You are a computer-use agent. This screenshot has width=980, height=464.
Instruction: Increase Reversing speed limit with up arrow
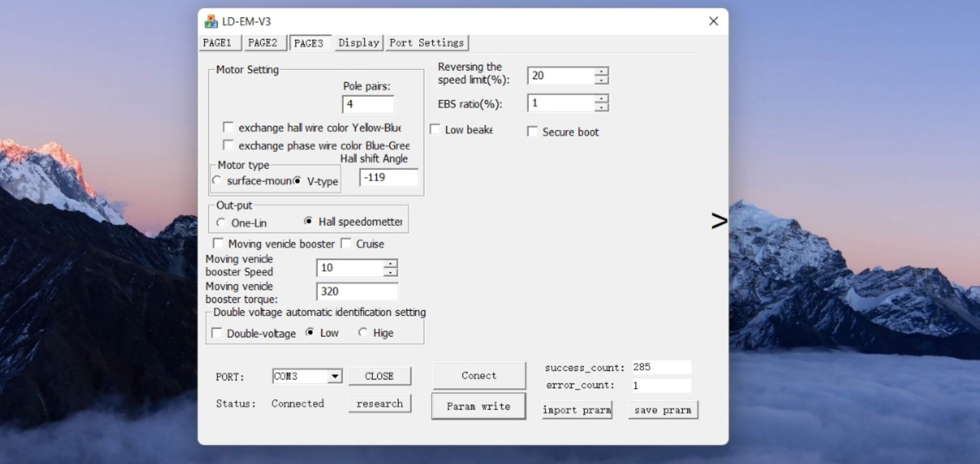point(601,71)
